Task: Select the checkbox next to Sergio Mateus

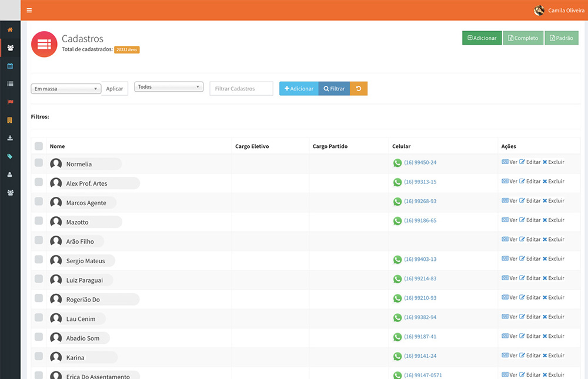Action: (x=39, y=259)
